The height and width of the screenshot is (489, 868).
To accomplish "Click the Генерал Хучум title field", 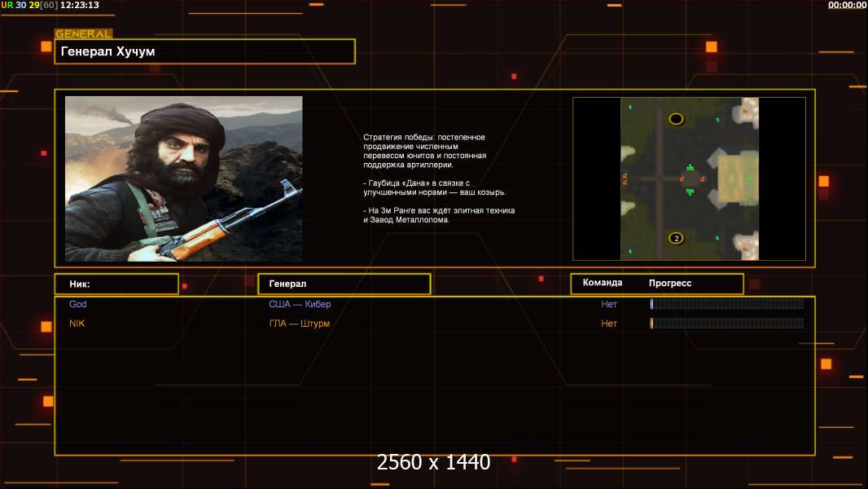I will (x=205, y=51).
